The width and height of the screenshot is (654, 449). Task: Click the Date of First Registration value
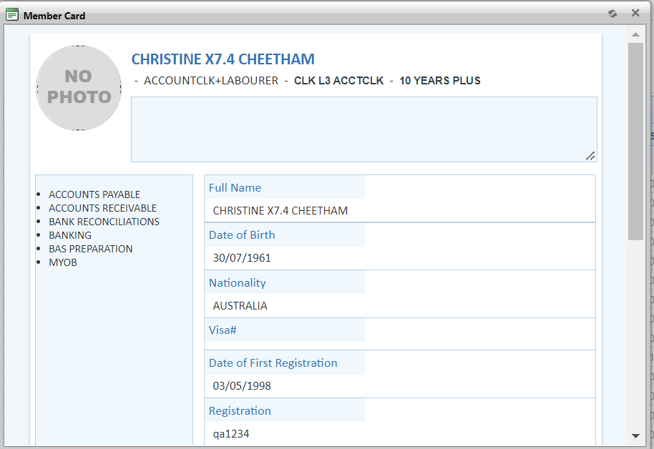click(x=242, y=386)
